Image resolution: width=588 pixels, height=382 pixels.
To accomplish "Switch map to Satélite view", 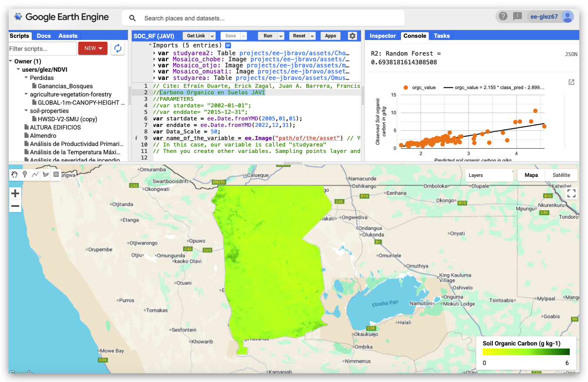I will coord(561,175).
